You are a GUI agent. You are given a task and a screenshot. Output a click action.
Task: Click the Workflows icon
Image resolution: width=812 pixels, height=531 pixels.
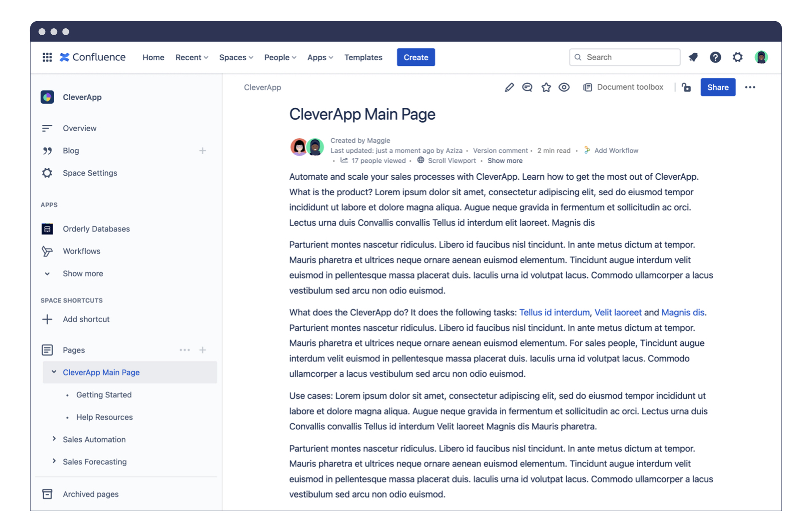[47, 251]
